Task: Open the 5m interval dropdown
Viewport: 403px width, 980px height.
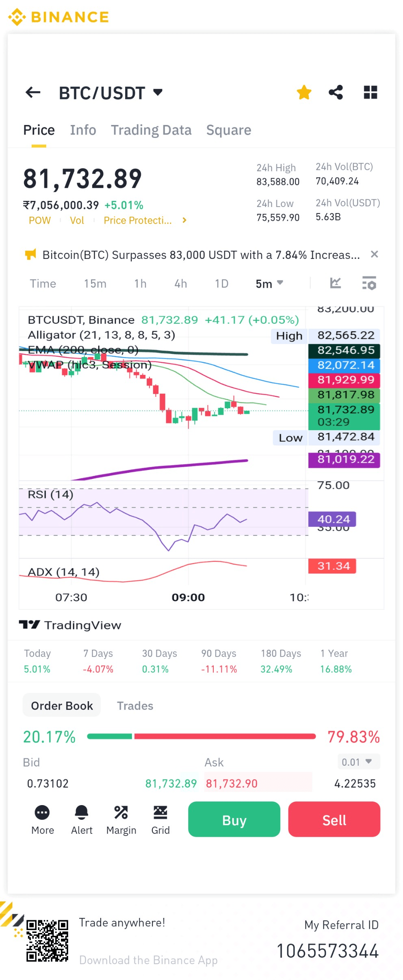Action: [x=269, y=284]
